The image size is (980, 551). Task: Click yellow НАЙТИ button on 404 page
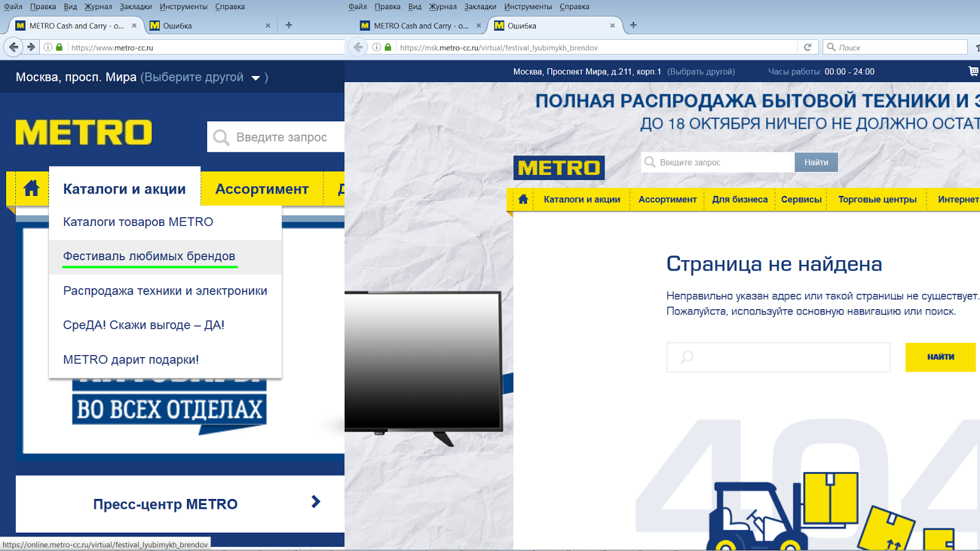coord(941,357)
